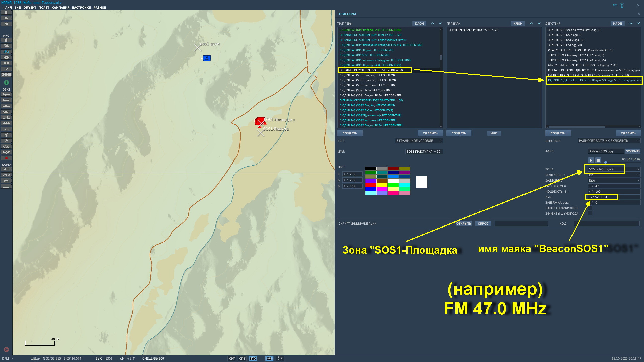
Task: Click the Draw tool button
Action: tap(6, 175)
